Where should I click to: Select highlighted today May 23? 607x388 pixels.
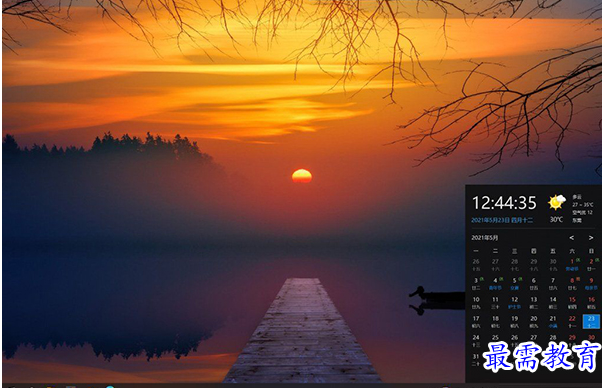tap(591, 321)
